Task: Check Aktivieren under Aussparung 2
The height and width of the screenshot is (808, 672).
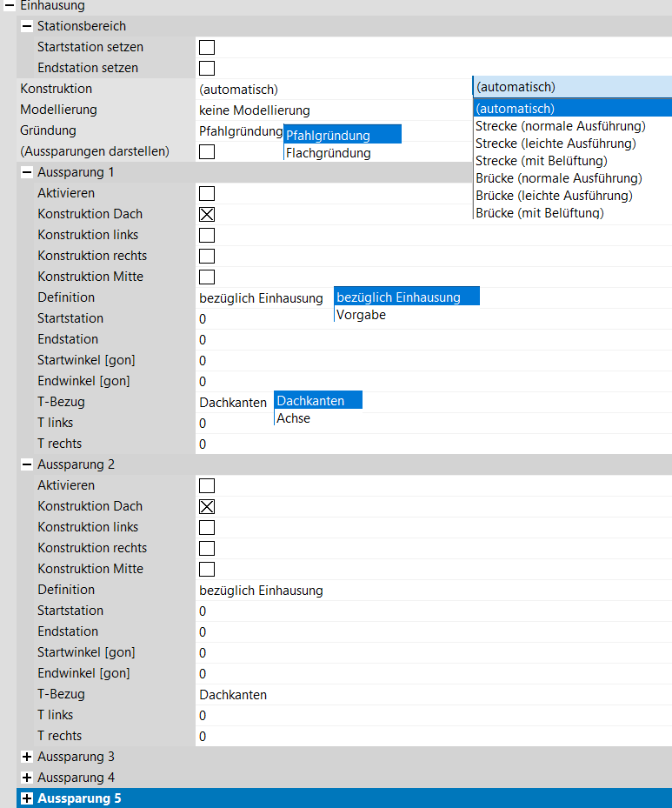Action: [207, 485]
